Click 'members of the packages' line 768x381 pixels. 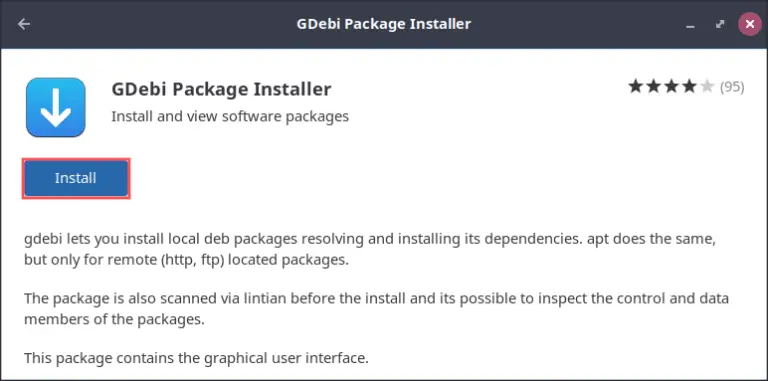(x=114, y=320)
